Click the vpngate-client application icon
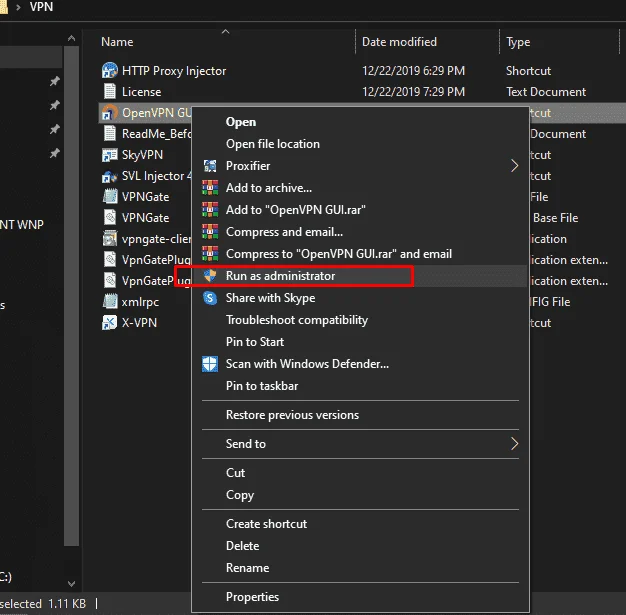 coord(109,238)
